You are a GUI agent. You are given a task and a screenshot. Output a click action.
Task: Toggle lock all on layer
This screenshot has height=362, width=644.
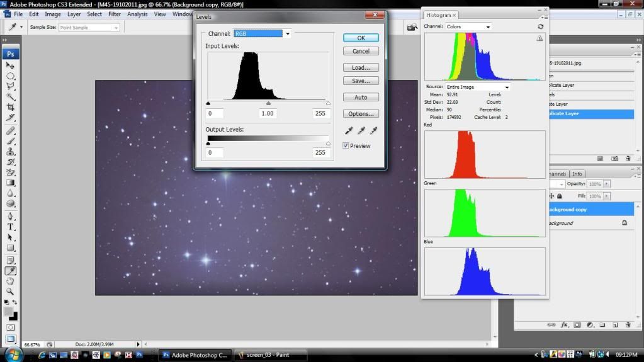[560, 196]
